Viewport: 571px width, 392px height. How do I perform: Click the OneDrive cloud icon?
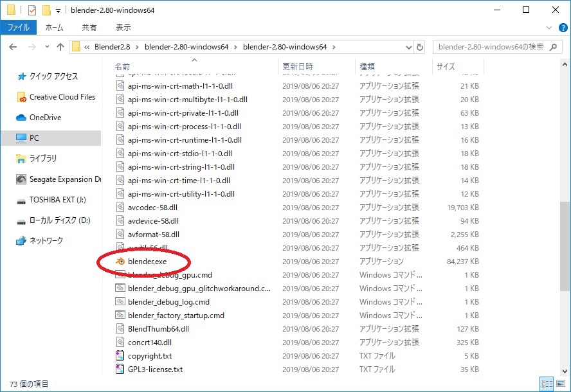click(x=21, y=118)
